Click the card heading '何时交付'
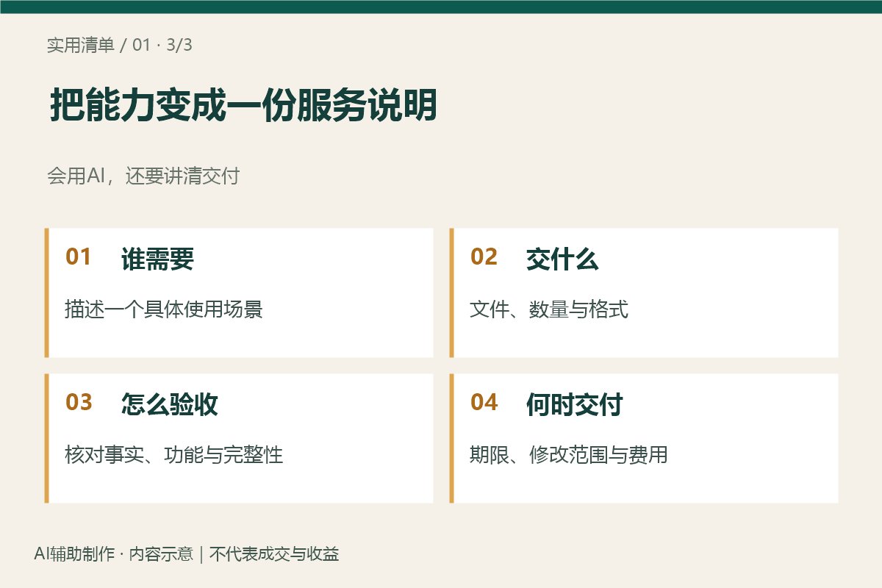 pyautogui.click(x=575, y=404)
